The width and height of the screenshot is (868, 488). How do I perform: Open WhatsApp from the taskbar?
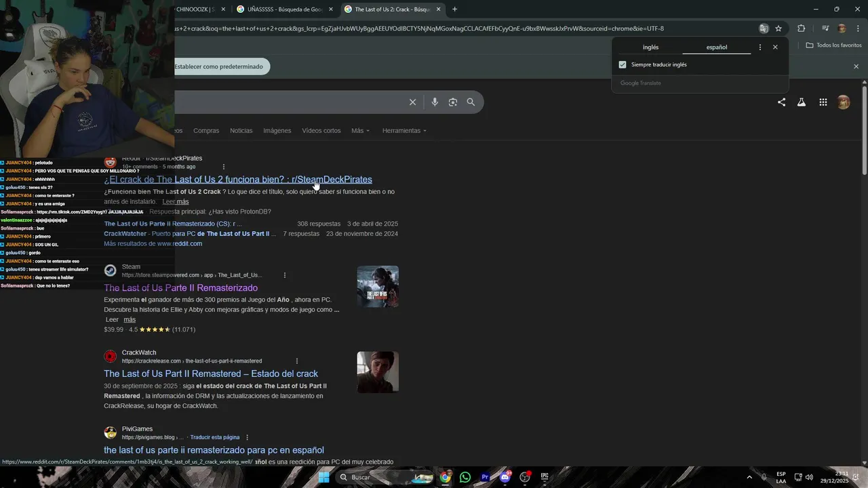tap(465, 477)
